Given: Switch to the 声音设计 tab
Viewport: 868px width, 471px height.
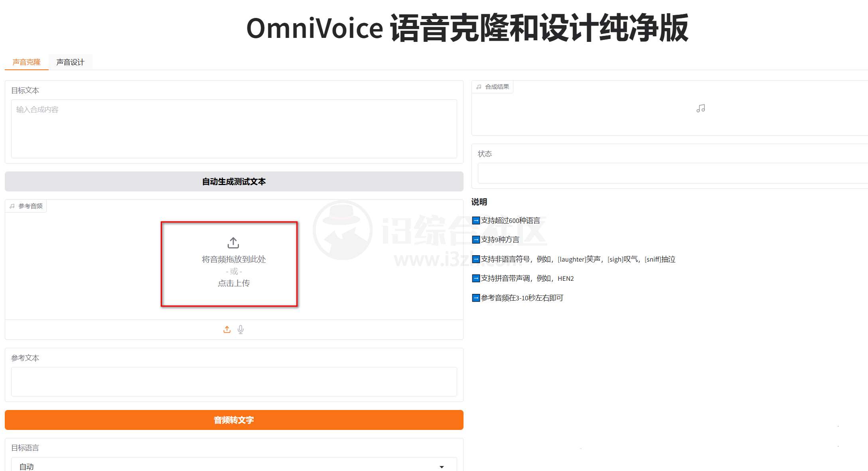Looking at the screenshot, I should pyautogui.click(x=70, y=61).
